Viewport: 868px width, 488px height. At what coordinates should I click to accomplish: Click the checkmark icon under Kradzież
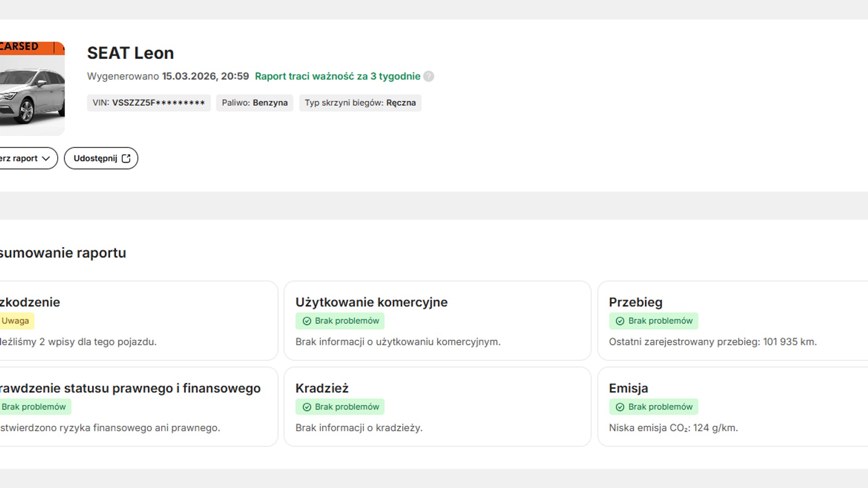click(x=307, y=407)
